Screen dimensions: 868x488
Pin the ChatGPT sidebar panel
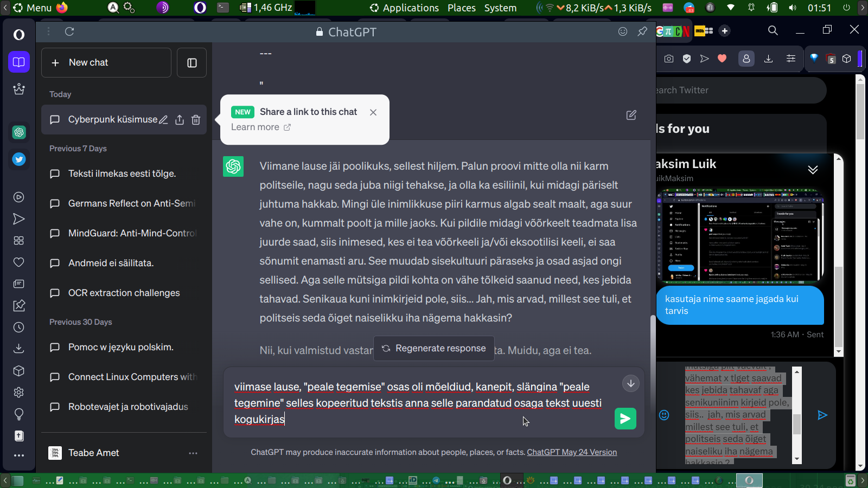coord(642,31)
